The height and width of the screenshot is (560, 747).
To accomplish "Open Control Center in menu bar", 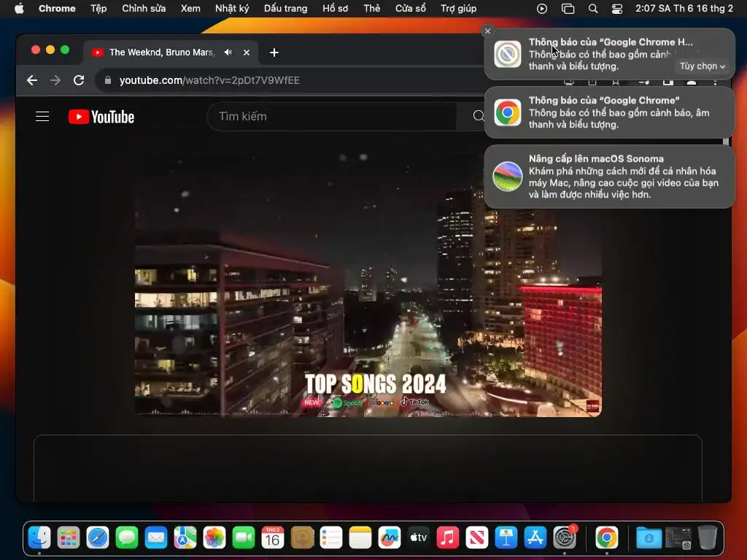I will (617, 9).
